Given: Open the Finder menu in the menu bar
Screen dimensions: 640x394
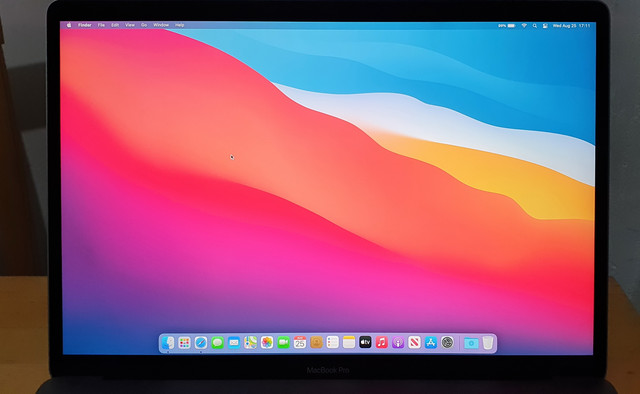Looking at the screenshot, I should click(x=84, y=25).
